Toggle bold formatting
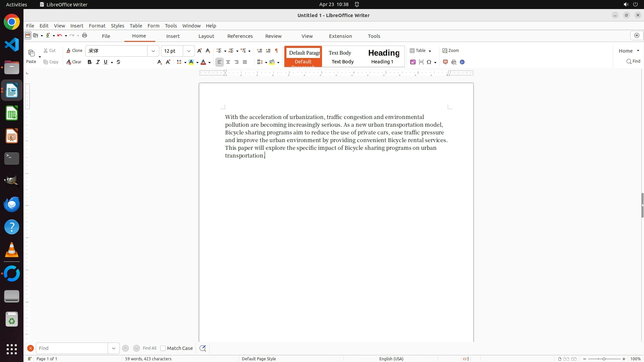This screenshot has width=644, height=362. coord(90,62)
